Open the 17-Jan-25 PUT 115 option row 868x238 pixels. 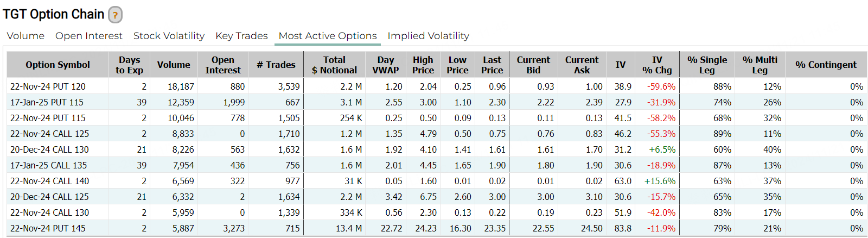click(x=47, y=102)
